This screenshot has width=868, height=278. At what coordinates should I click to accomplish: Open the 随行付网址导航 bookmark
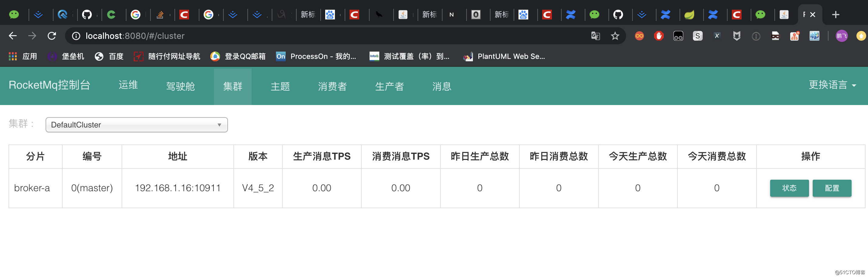coord(167,56)
